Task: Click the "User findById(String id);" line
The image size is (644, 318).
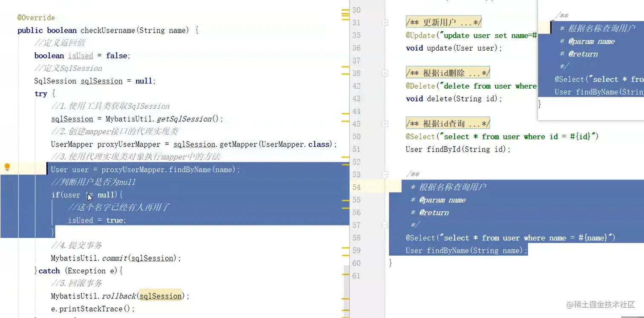Action: [458, 149]
